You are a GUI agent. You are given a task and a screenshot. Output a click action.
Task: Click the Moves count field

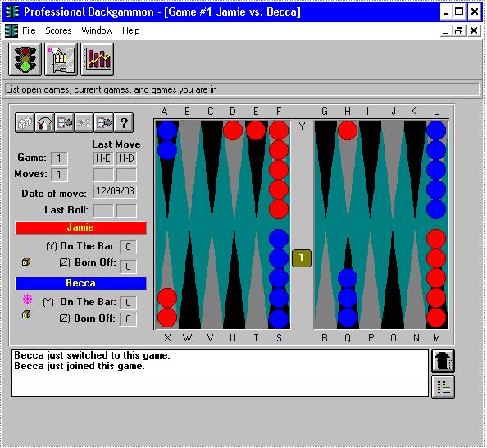coord(59,175)
